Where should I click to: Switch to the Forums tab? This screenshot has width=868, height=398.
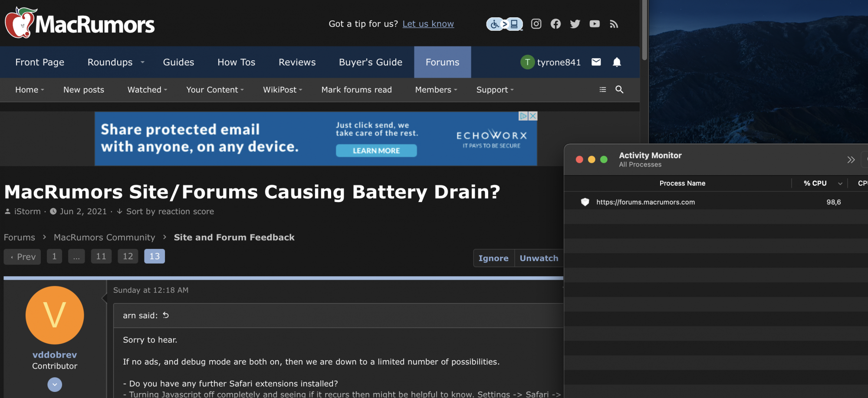tap(443, 62)
